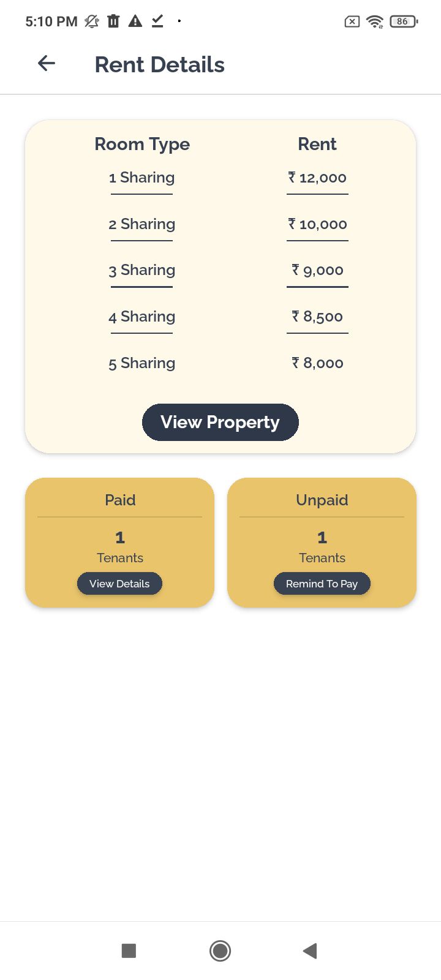Tap the trash can status icon

tap(113, 21)
